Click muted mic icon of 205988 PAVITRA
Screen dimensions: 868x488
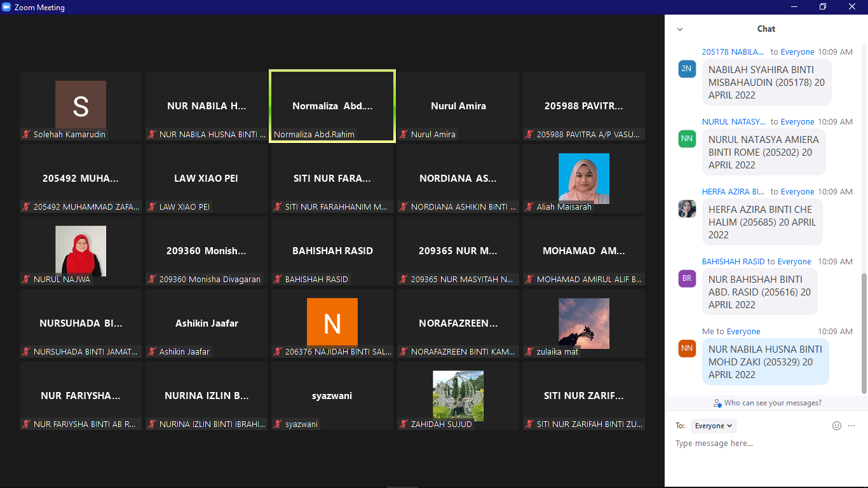point(530,135)
